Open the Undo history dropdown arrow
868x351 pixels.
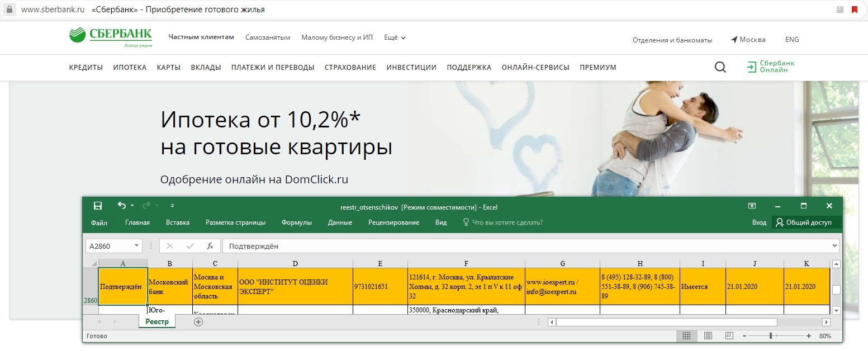point(132,206)
